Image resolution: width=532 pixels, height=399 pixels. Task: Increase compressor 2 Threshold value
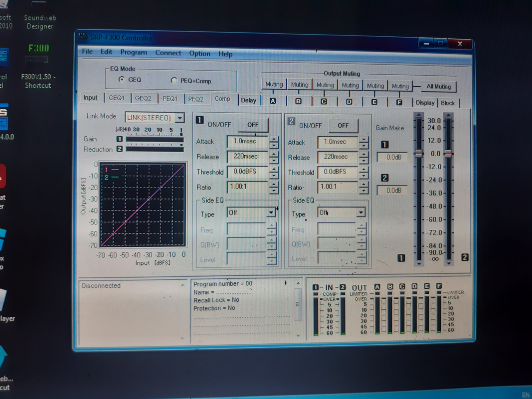point(363,170)
